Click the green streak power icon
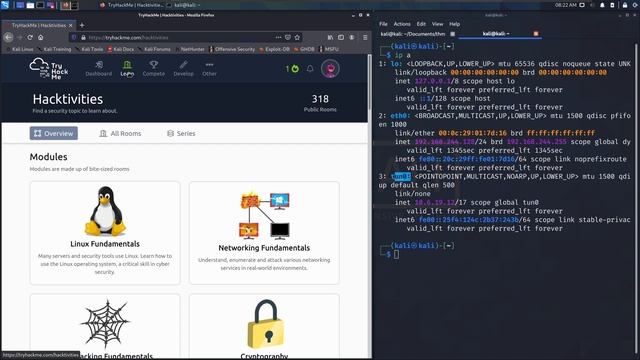 tap(295, 69)
